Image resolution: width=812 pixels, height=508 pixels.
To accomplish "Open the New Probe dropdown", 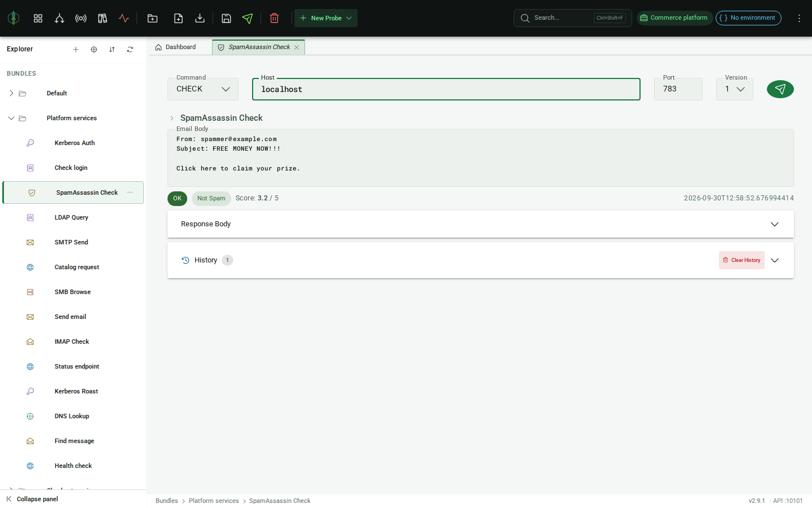I will 326,18.
